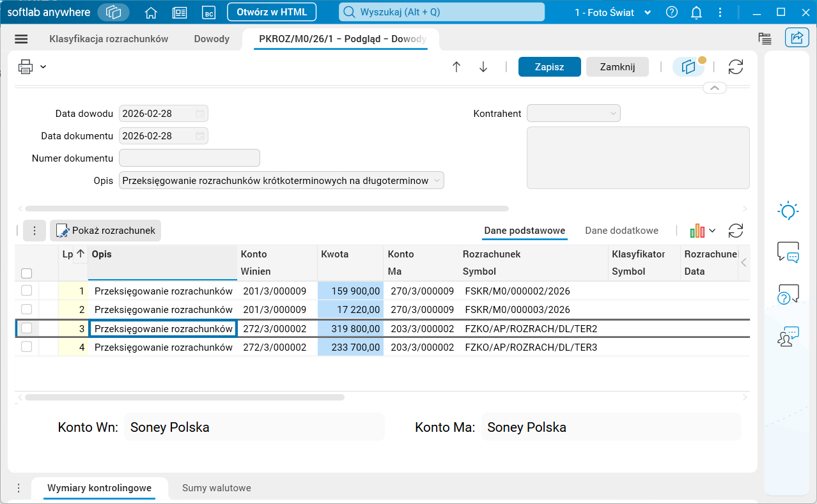Check the row with amount 233 700,00

[x=27, y=347]
